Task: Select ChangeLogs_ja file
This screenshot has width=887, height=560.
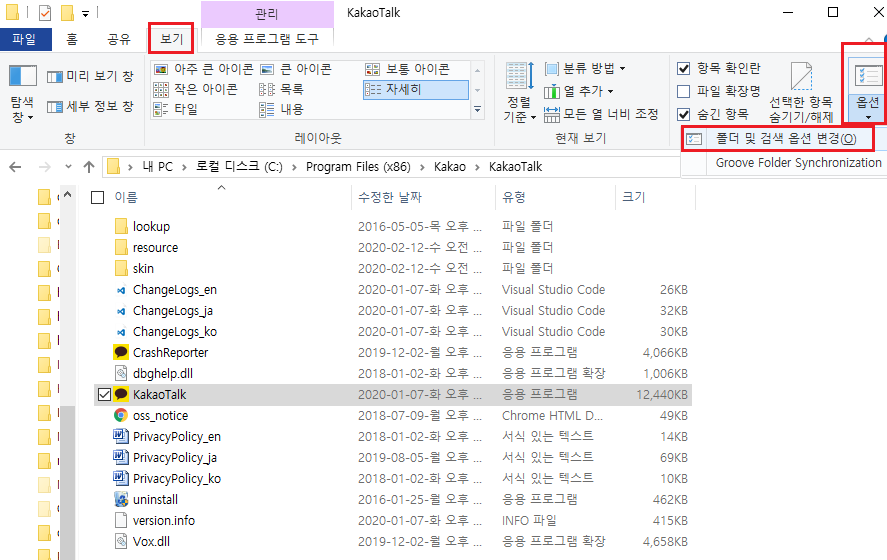Action: click(173, 311)
